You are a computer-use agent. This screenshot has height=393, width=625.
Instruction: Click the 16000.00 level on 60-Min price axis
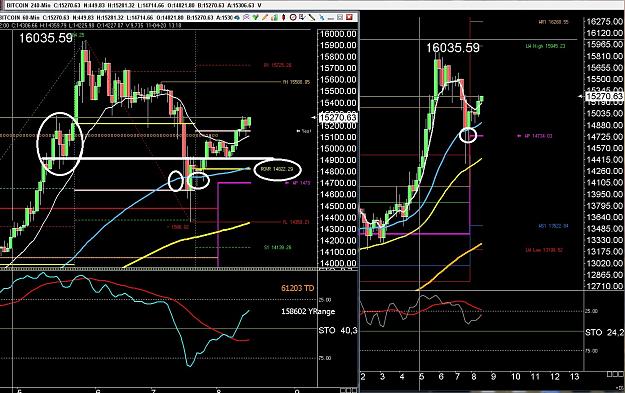click(338, 34)
